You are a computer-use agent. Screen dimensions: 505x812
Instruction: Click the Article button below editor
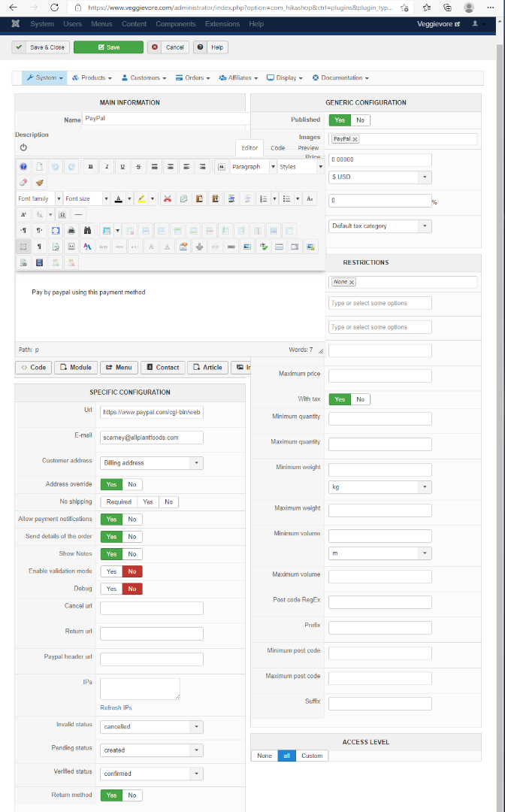point(207,368)
